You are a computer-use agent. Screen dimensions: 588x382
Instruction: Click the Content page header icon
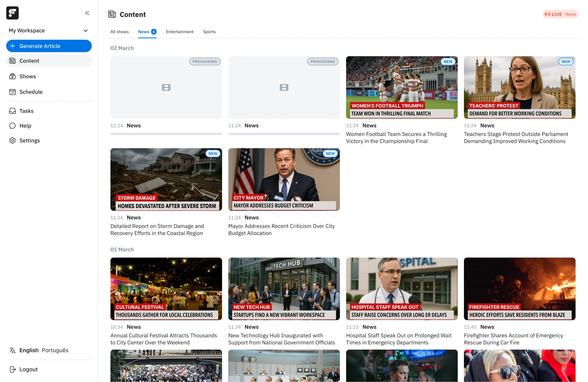click(112, 14)
